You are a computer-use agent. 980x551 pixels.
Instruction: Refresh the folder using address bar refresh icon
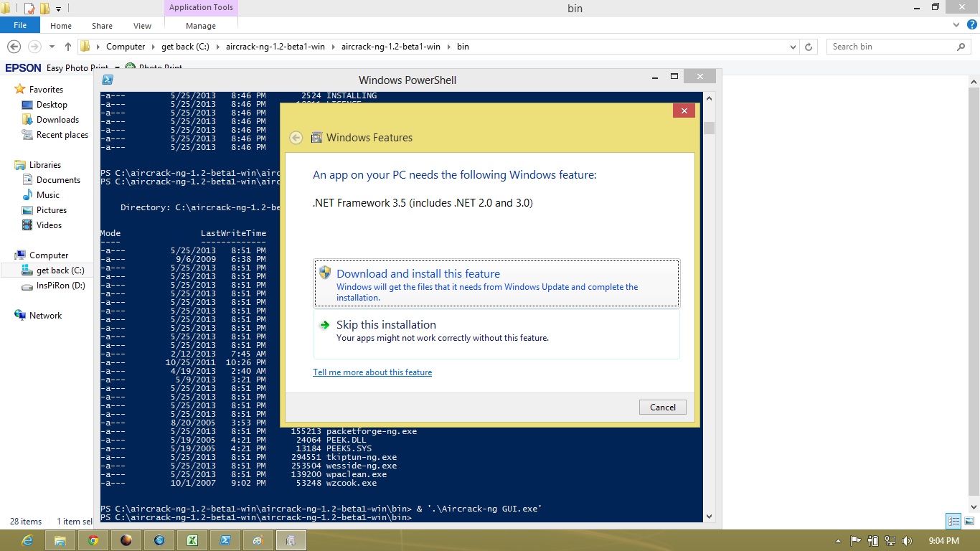(x=809, y=47)
